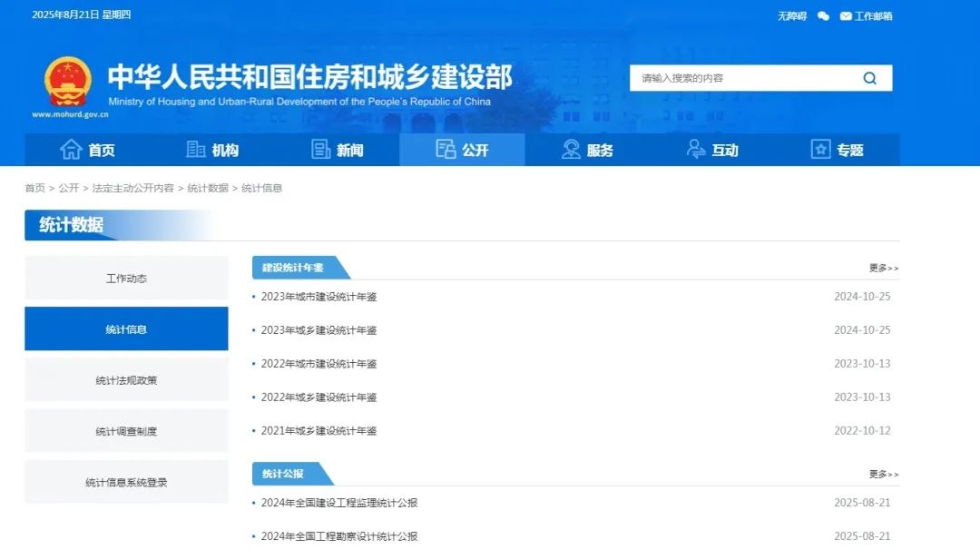This screenshot has height=559, width=980.
Task: Open 2023年城市建设统计年鉴 link
Action: pyautogui.click(x=318, y=297)
